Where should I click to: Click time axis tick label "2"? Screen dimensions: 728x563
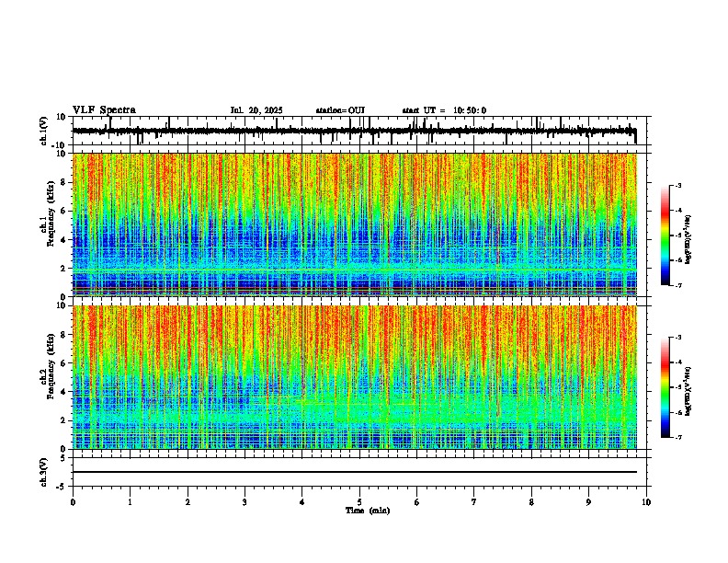[x=188, y=502]
